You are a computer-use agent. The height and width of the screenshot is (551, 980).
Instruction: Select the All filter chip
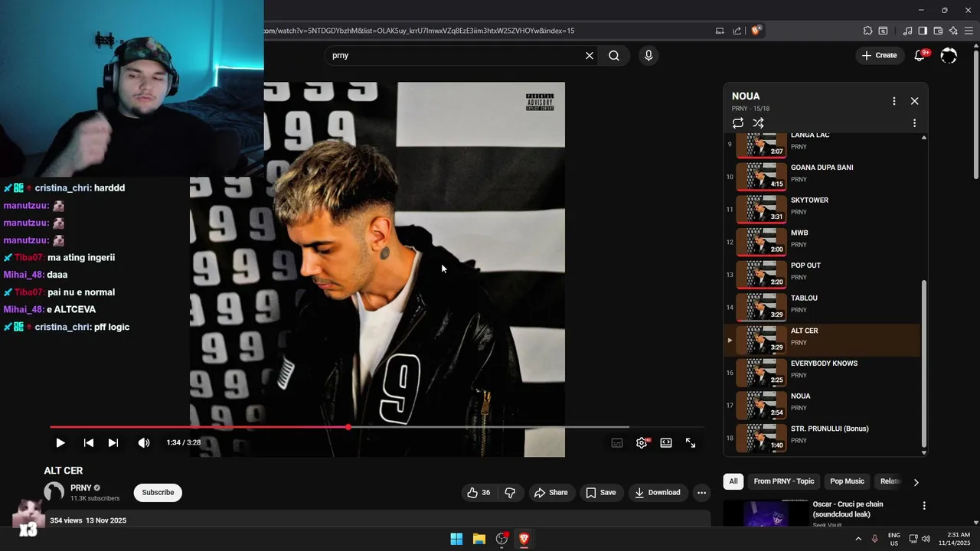coord(733,481)
